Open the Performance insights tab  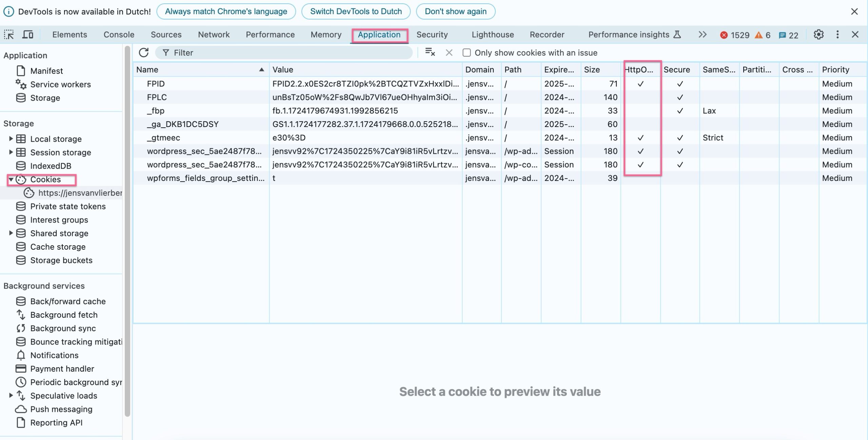634,35
